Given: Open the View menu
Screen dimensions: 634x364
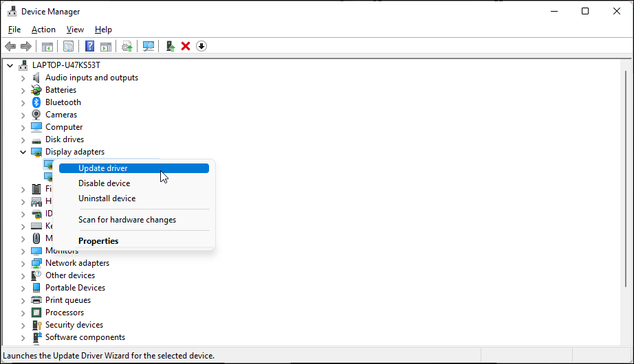Looking at the screenshot, I should 75,30.
